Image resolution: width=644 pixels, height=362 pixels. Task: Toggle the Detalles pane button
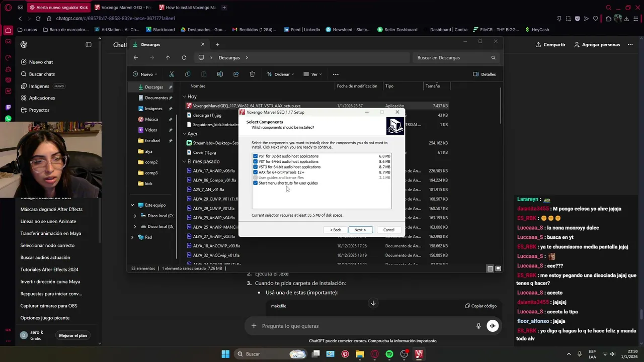[x=485, y=74]
